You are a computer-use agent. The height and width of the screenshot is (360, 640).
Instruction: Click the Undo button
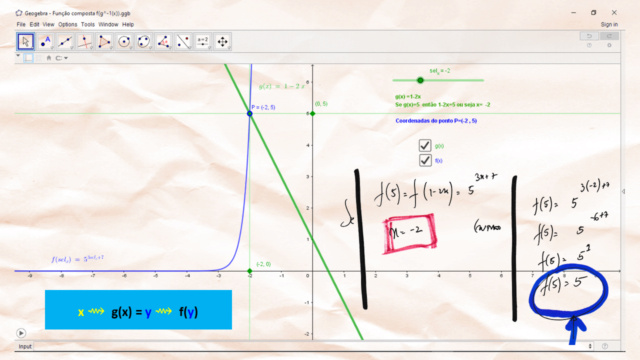click(589, 36)
